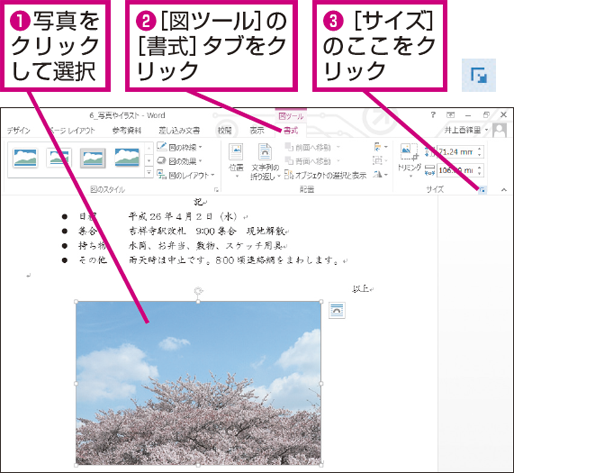Switch to the 書式 (Format) tab
Viewport: 600px width, 473px height.
pos(290,130)
